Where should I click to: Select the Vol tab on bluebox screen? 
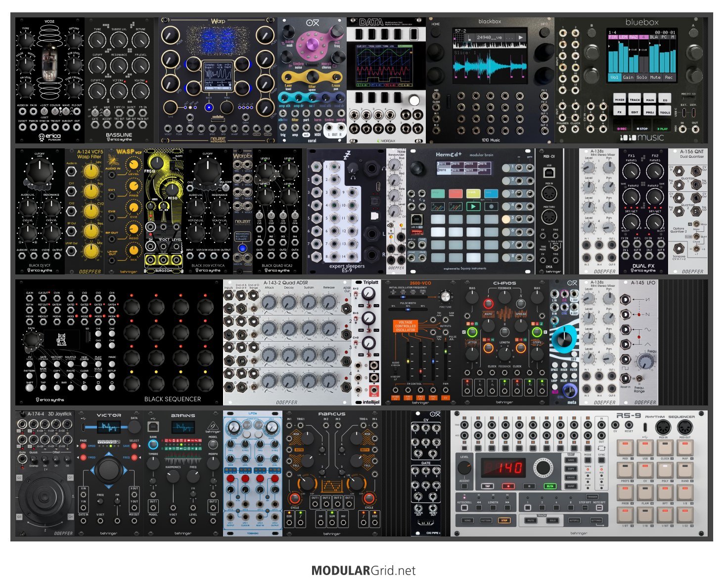pos(614,78)
